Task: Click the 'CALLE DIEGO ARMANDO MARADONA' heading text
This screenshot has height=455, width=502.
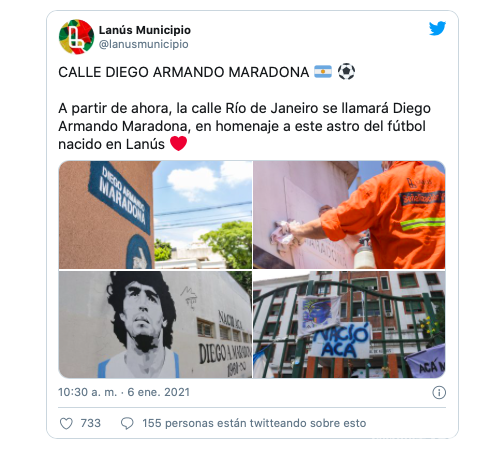Action: click(x=184, y=72)
